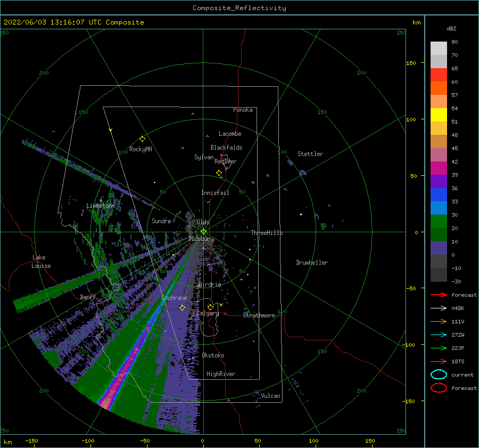
Task: Select the 20 dBZ green color swatch
Action: coord(439,222)
